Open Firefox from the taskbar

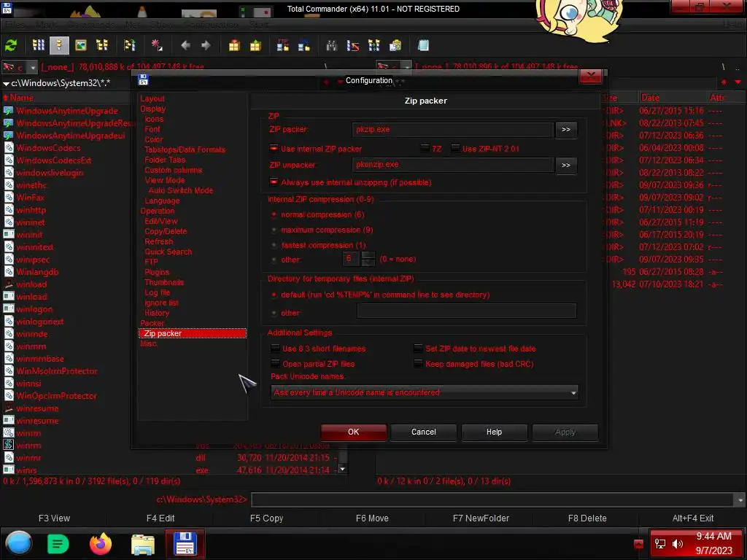click(x=101, y=544)
